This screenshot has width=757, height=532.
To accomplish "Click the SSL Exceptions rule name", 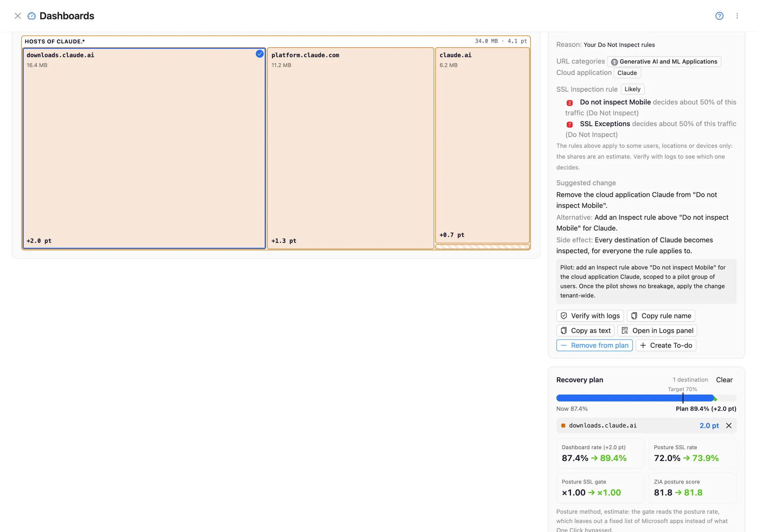I will pos(605,124).
